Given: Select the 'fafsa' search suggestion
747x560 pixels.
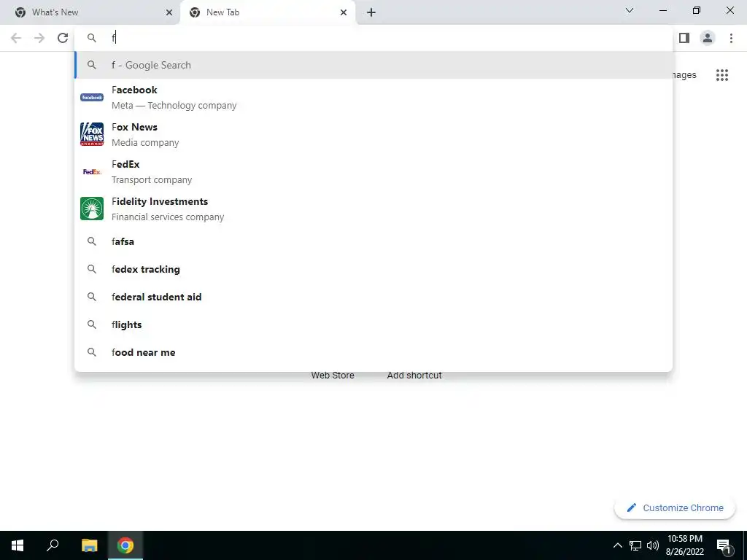Looking at the screenshot, I should click(x=373, y=241).
